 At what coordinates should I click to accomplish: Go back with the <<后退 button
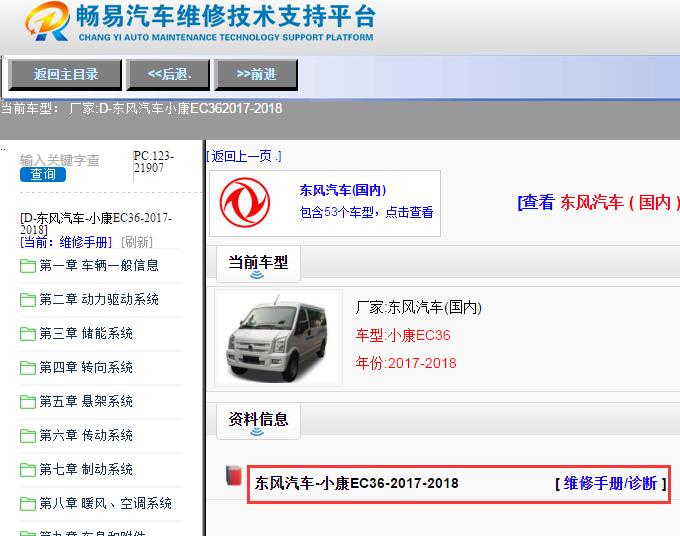coord(168,75)
